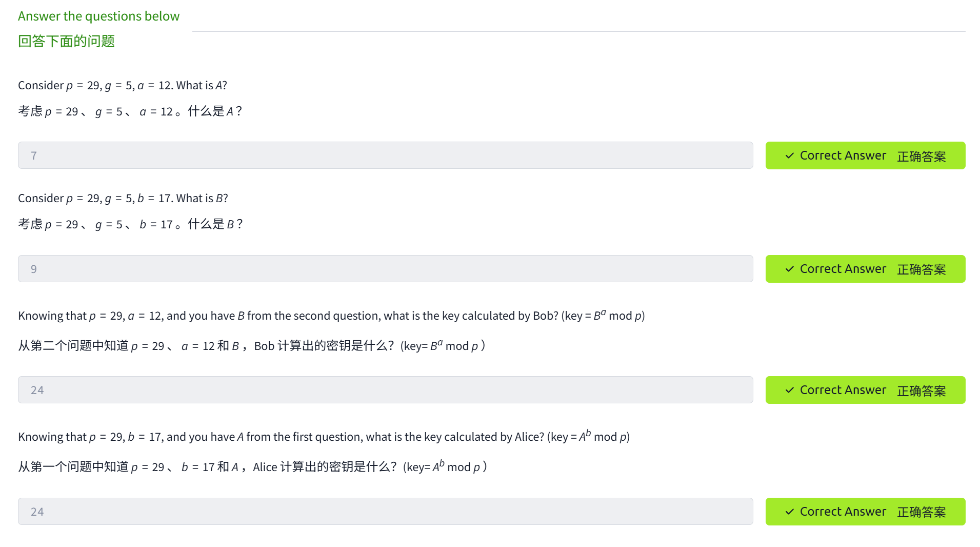The width and height of the screenshot is (980, 547).
Task: Click the "Answer the questions below" heading
Action: [98, 16]
